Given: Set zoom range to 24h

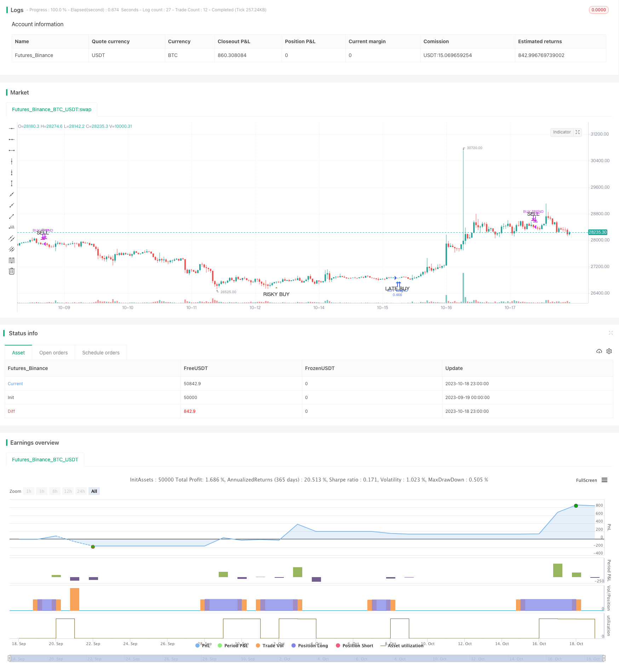Looking at the screenshot, I should tap(81, 491).
